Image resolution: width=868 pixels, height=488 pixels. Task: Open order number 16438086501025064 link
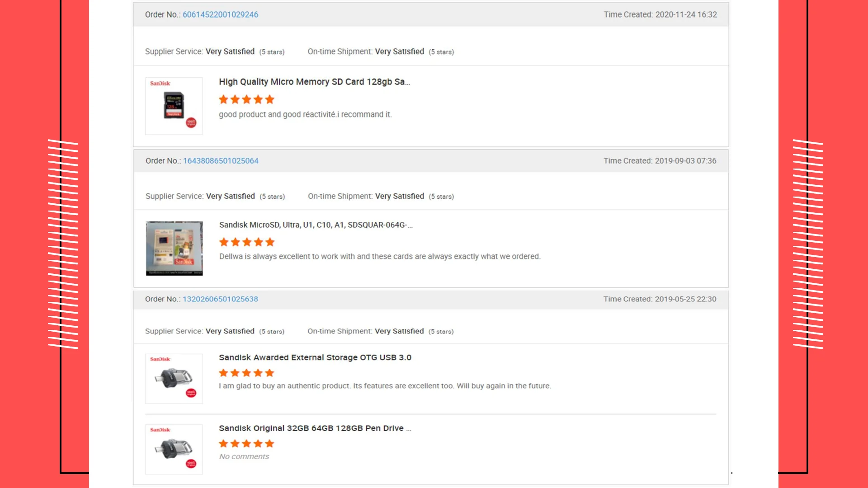click(221, 161)
